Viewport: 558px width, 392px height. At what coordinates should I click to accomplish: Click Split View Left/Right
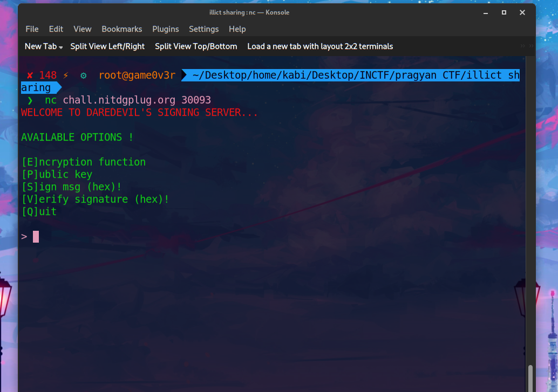(107, 46)
